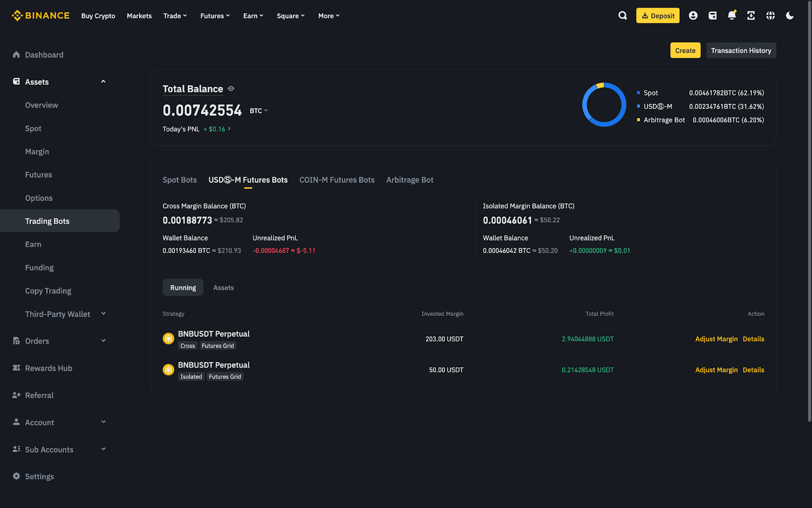Expand the Sub Accounts chevron

tap(104, 449)
